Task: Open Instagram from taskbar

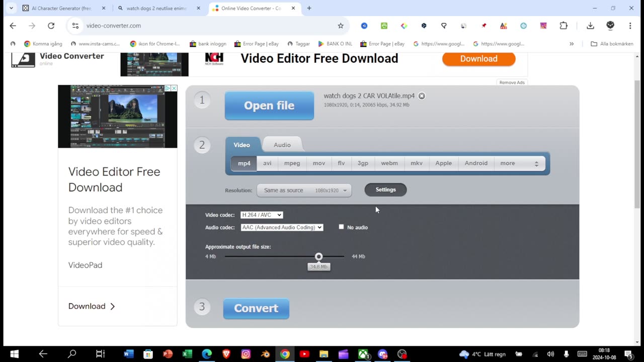Action: click(x=246, y=354)
